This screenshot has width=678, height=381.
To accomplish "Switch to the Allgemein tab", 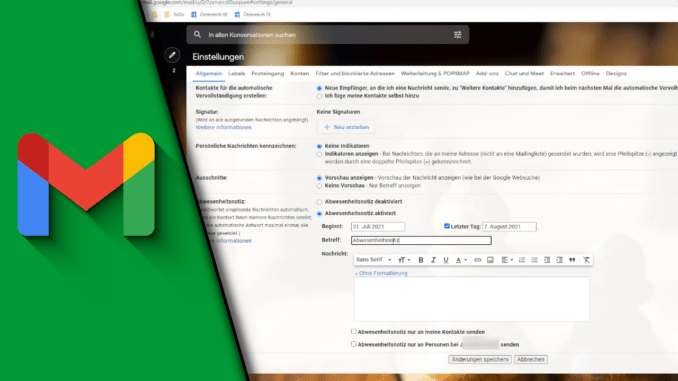I will coord(208,74).
